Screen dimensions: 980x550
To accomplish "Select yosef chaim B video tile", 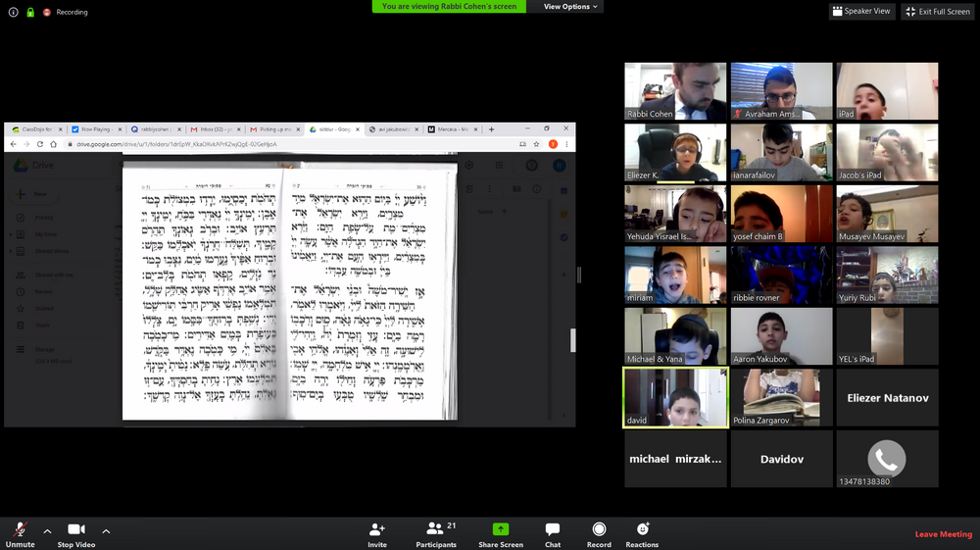I will coord(781,214).
